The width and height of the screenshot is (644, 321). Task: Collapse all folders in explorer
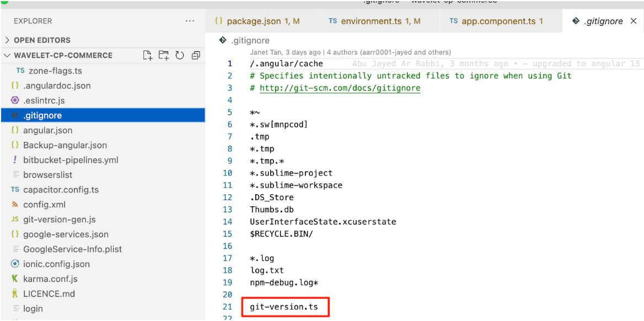(x=196, y=55)
